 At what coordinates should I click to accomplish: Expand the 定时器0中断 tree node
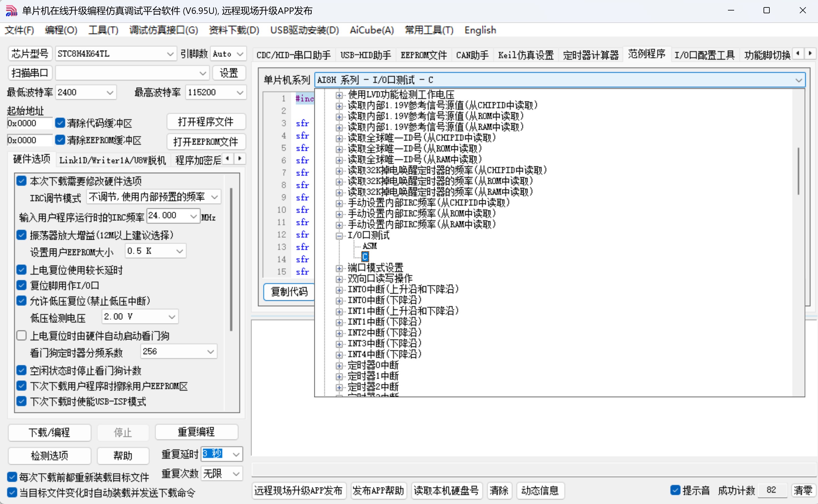click(339, 366)
